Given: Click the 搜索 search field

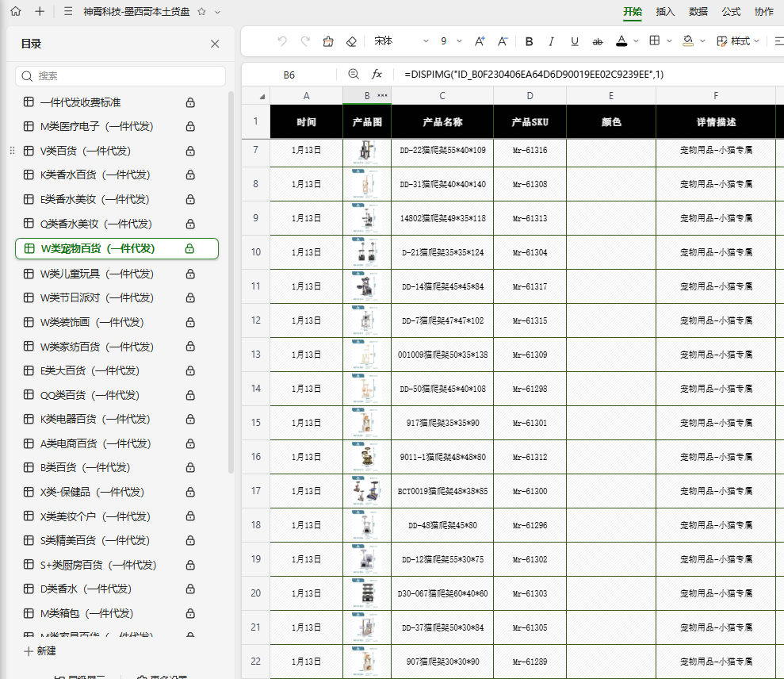Looking at the screenshot, I should 120,76.
